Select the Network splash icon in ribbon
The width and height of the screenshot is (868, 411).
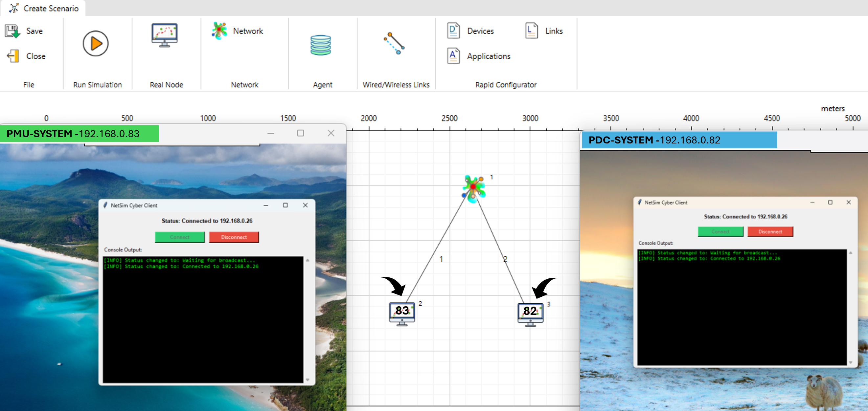point(219,31)
